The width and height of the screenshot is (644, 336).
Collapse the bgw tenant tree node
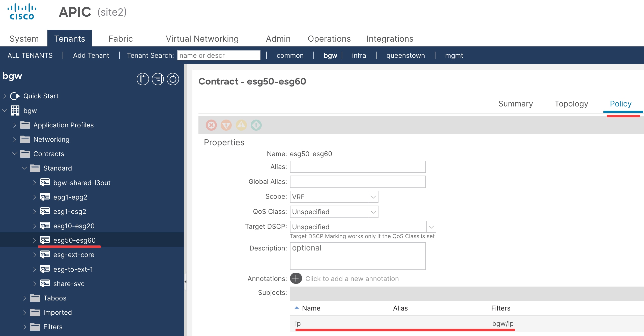(5, 110)
